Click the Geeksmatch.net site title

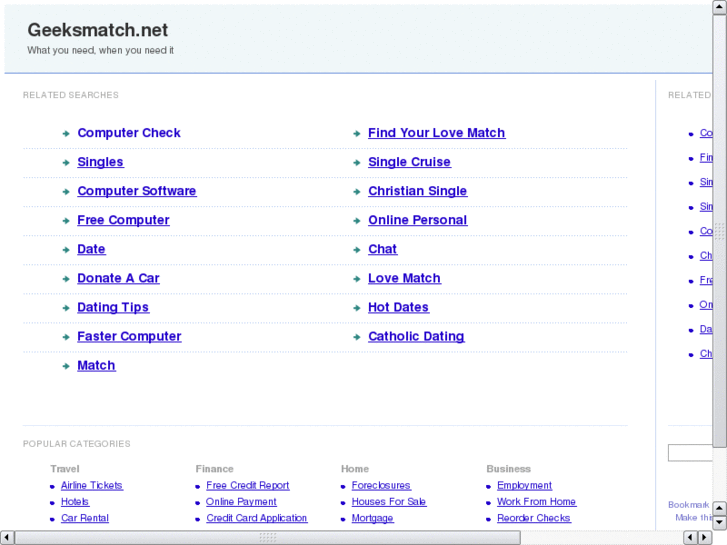97,30
